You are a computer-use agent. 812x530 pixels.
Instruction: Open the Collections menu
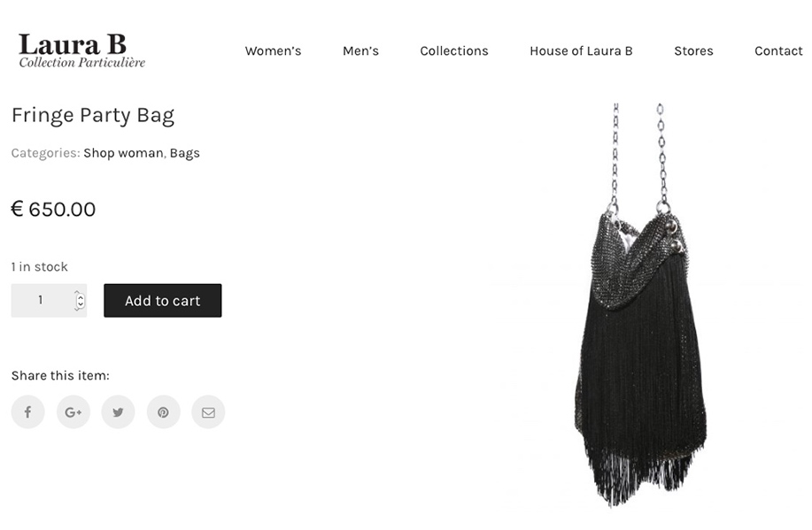(x=454, y=50)
